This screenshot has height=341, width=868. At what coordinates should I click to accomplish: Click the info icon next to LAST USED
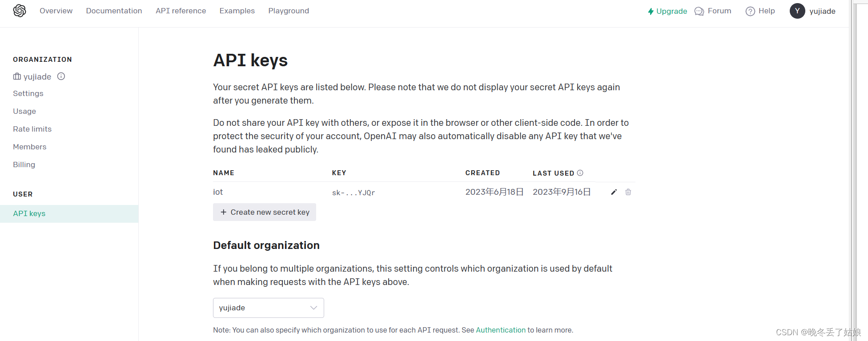click(x=580, y=173)
